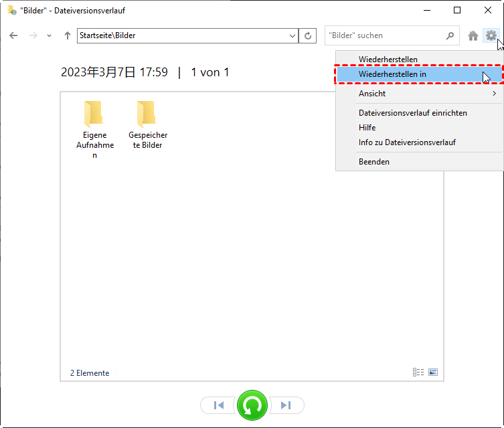Minimize the Dateiversionsverlauf window

(x=427, y=10)
